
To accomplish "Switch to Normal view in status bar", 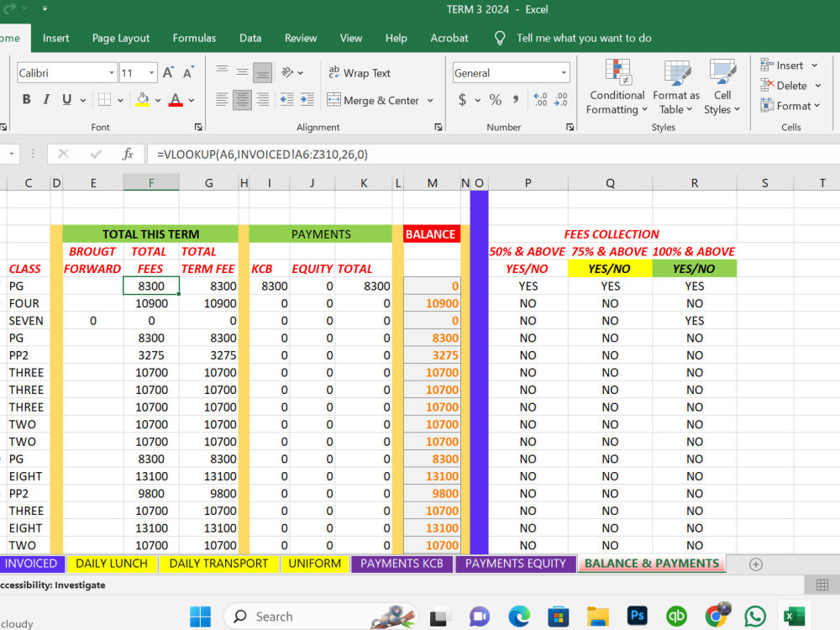I will point(822,585).
